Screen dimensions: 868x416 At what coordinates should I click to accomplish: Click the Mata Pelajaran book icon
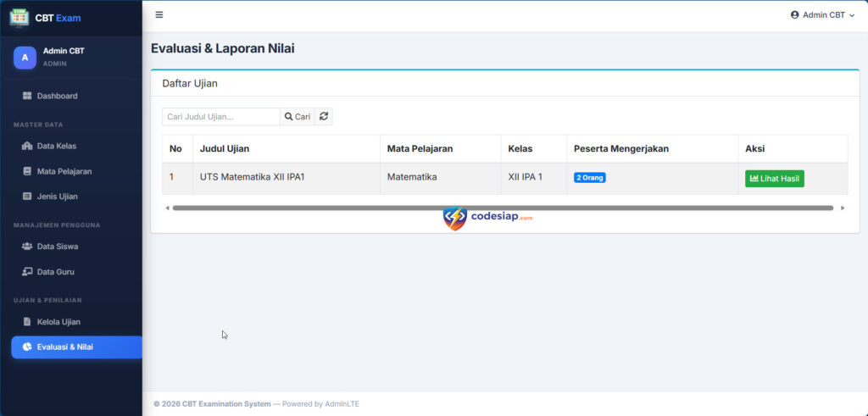27,171
